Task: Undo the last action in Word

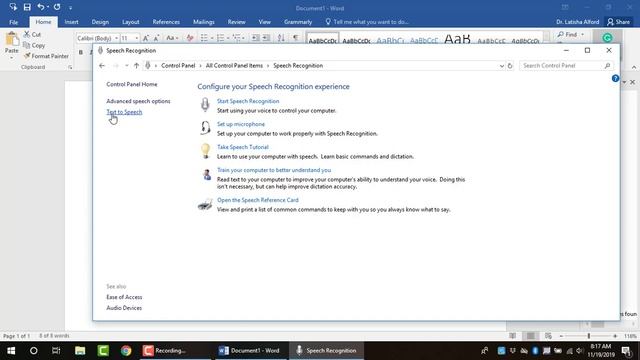Action: point(40,7)
